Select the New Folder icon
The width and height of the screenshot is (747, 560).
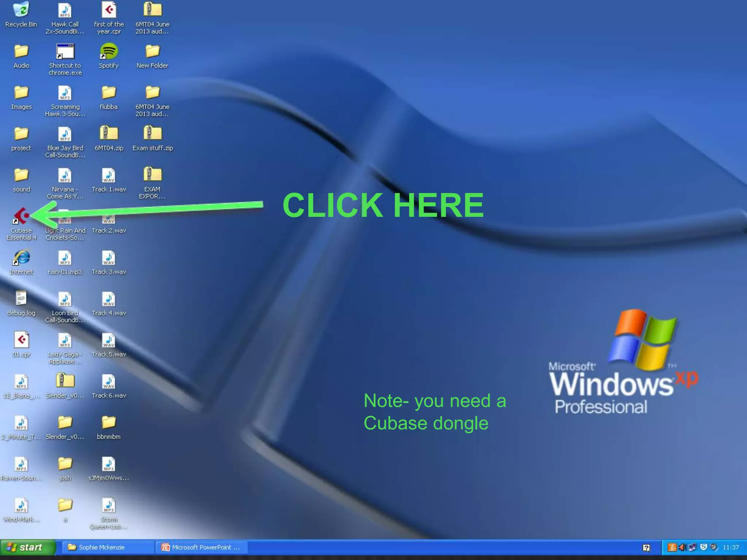(152, 52)
